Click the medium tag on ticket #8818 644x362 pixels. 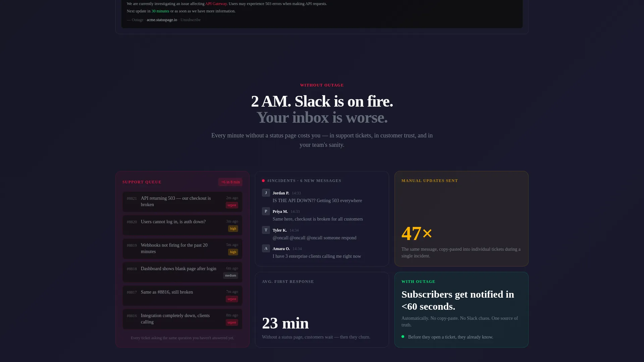coord(230,276)
